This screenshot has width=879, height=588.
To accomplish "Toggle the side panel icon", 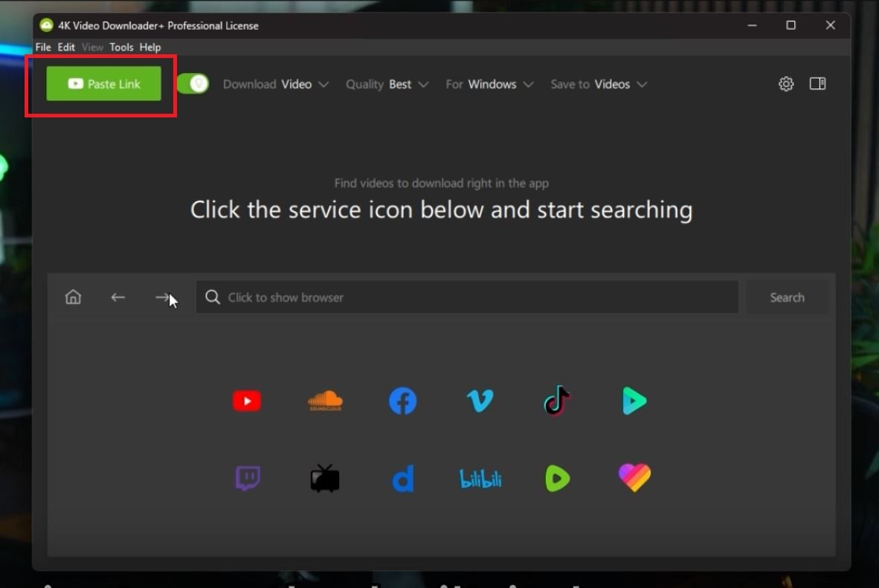I will (817, 83).
